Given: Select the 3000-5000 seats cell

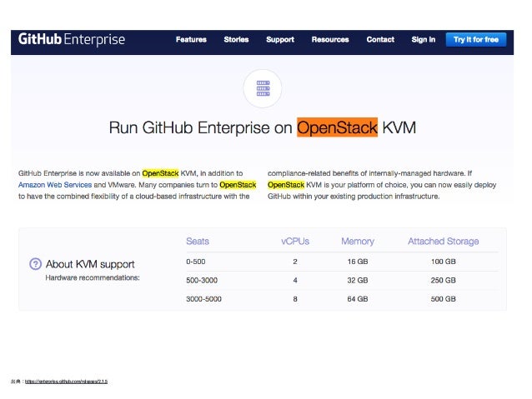Looking at the screenshot, I should tap(204, 299).
